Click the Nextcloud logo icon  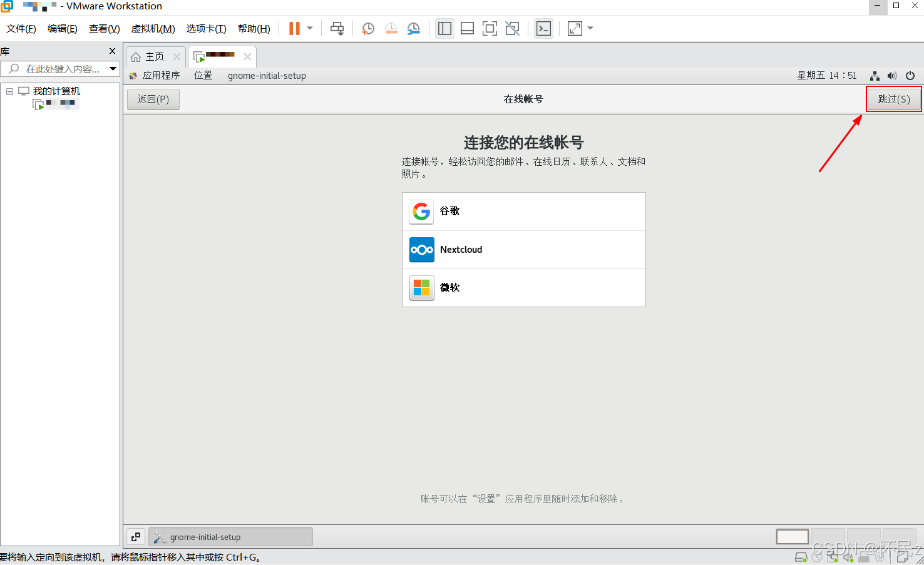pyautogui.click(x=421, y=250)
